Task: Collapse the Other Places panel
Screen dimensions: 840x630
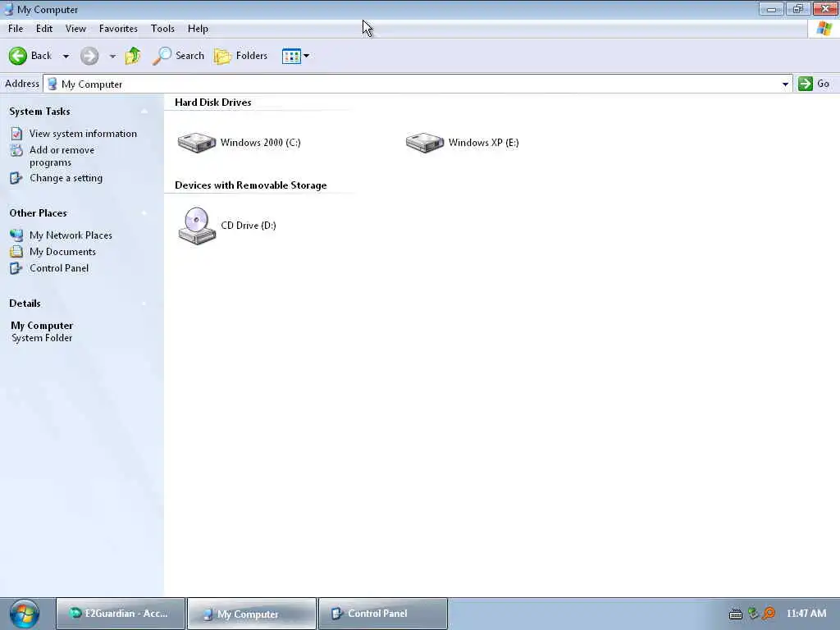Action: (144, 213)
